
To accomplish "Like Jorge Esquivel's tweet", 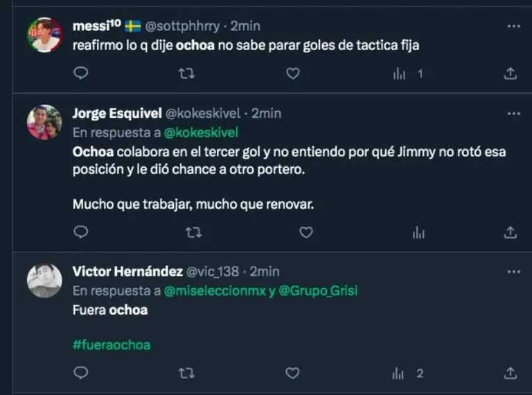I will (x=306, y=232).
